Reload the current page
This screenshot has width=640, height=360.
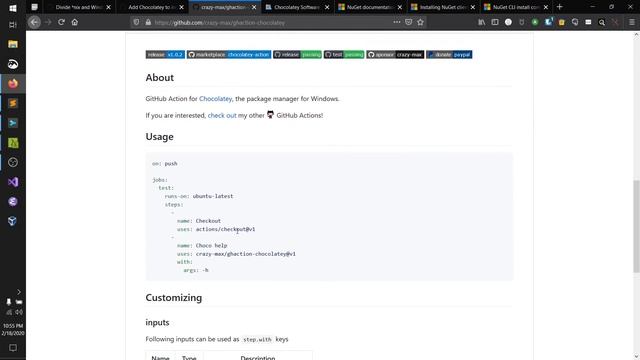(61, 22)
